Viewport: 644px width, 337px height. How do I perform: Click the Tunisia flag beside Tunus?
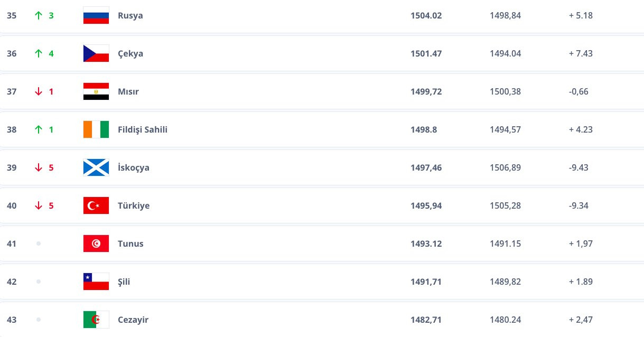(96, 244)
